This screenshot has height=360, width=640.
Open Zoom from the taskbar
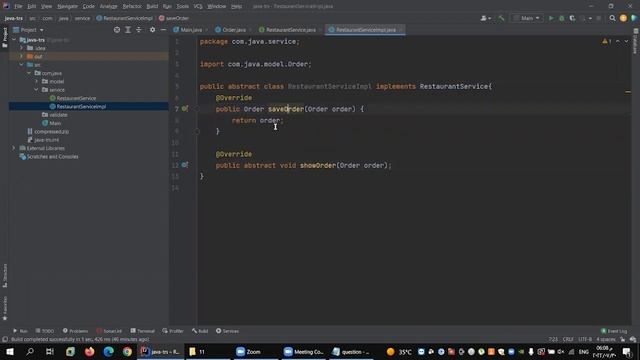[x=249, y=351]
